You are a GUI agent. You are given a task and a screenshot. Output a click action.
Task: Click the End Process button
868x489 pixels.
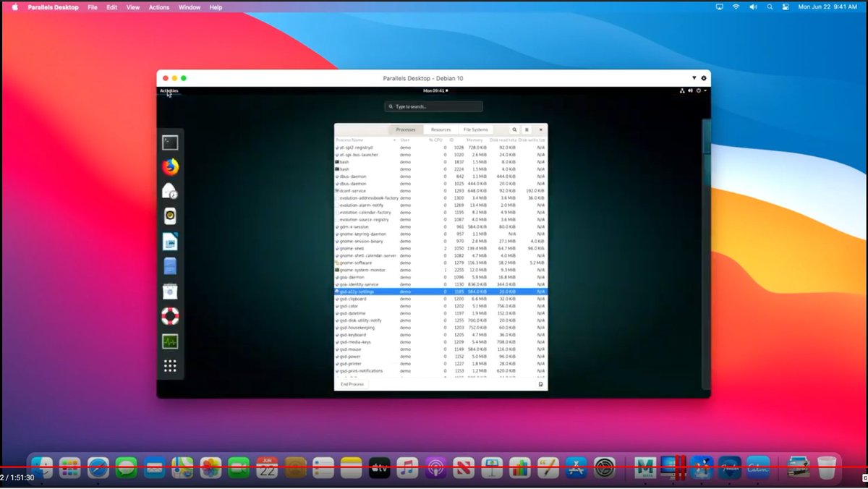352,384
